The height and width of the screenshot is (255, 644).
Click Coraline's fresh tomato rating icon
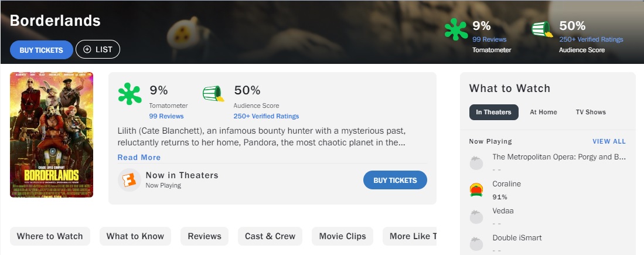[476, 189]
